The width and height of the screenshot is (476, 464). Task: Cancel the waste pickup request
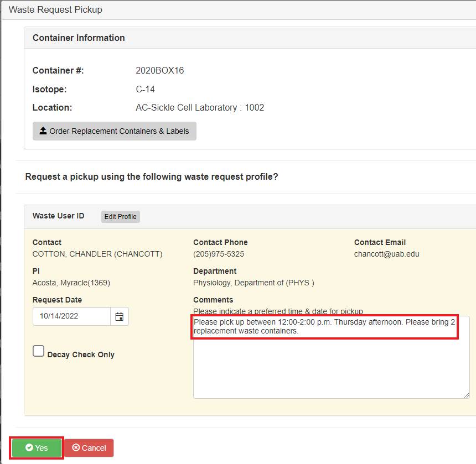[89, 448]
